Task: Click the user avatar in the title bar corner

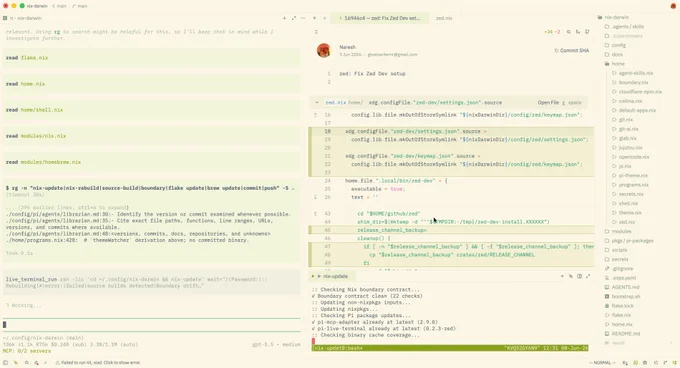Action: point(673,6)
